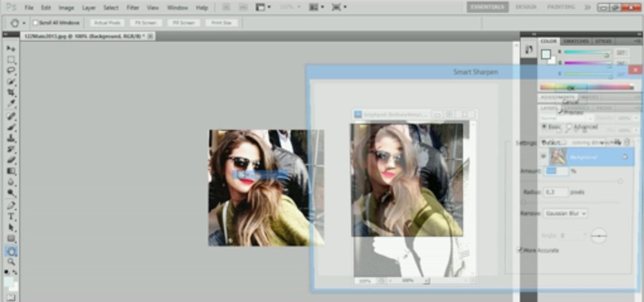Click the foreground color swatch in Color panel
Viewport: 644px width, 302px height.
coord(545,54)
